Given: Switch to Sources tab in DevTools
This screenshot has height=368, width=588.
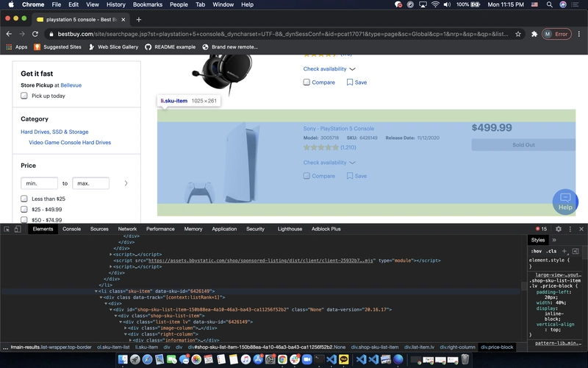Looking at the screenshot, I should pyautogui.click(x=99, y=229).
